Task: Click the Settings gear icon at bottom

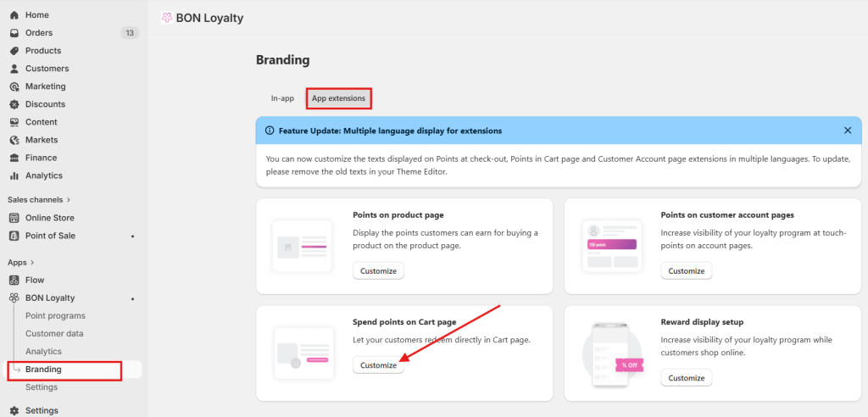Action: pos(14,410)
